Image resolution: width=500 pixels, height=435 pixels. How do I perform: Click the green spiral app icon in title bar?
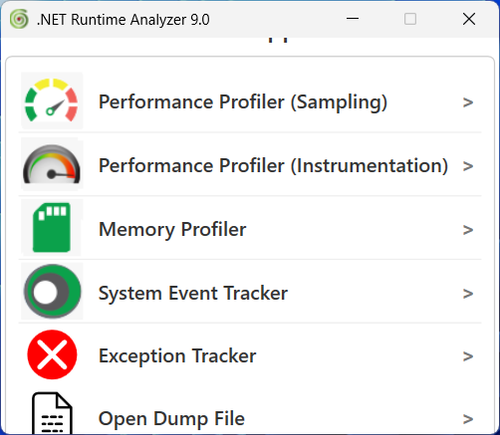[19, 19]
